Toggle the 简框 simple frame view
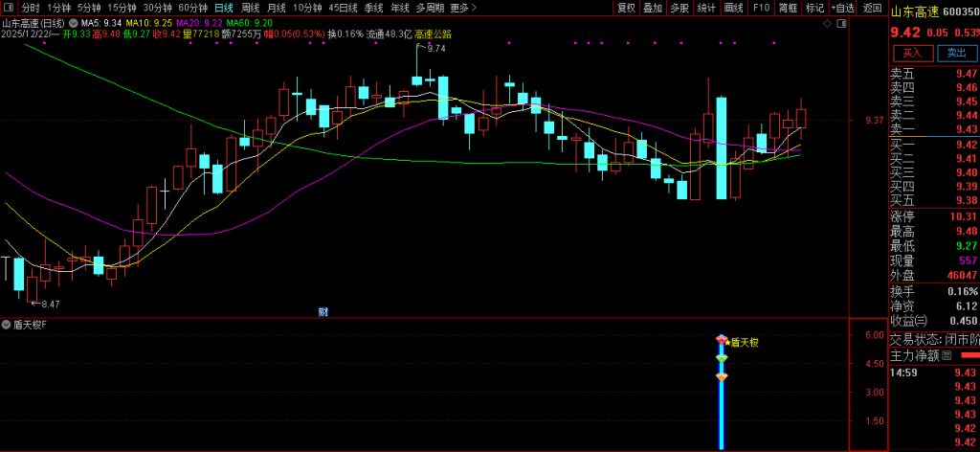The image size is (980, 452). (x=788, y=7)
